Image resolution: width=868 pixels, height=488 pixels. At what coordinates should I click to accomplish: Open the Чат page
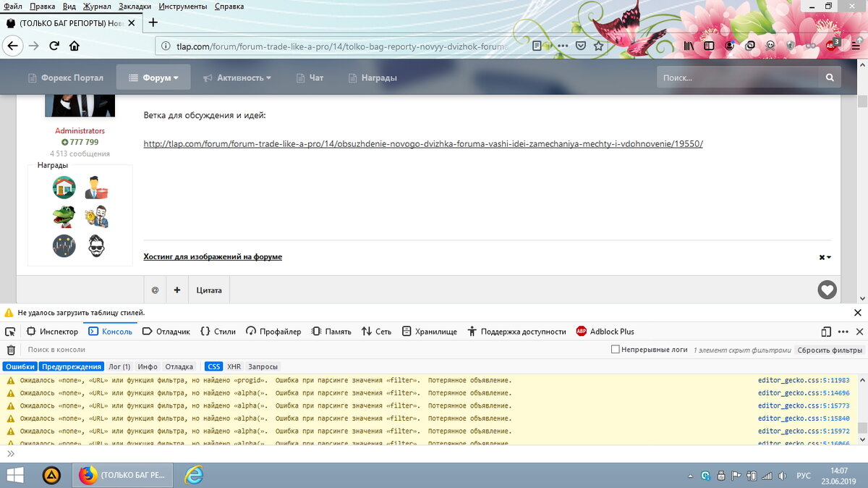pyautogui.click(x=310, y=77)
